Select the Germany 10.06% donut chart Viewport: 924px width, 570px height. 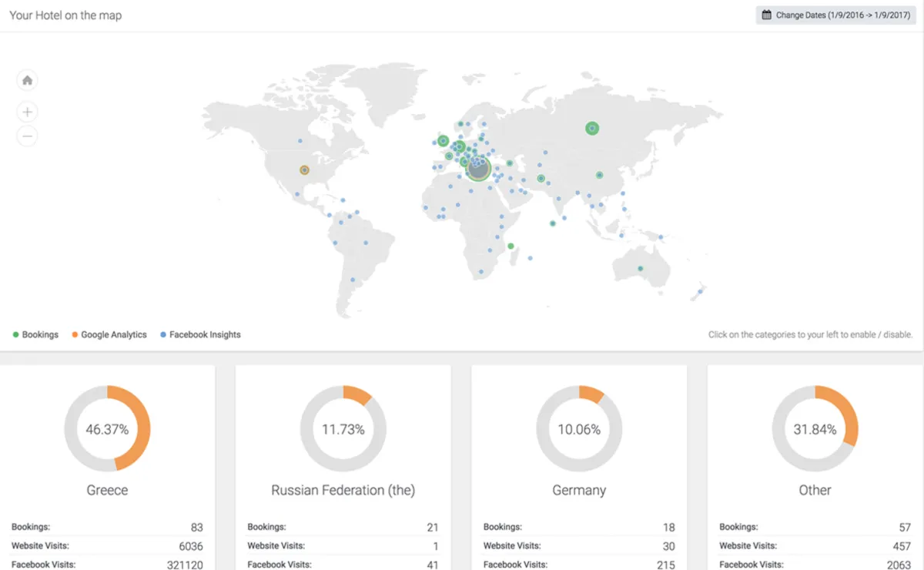(x=579, y=429)
